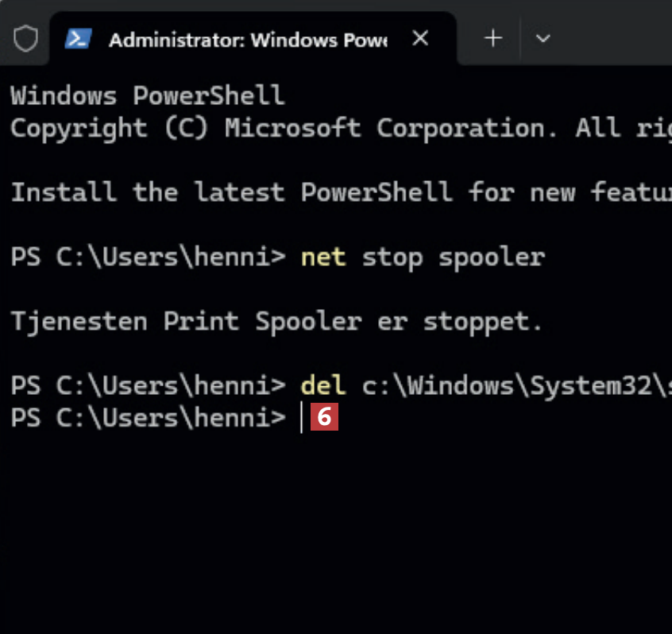Click the 'stop spooler' command arguments
The width and height of the screenshot is (672, 634).
point(453,257)
